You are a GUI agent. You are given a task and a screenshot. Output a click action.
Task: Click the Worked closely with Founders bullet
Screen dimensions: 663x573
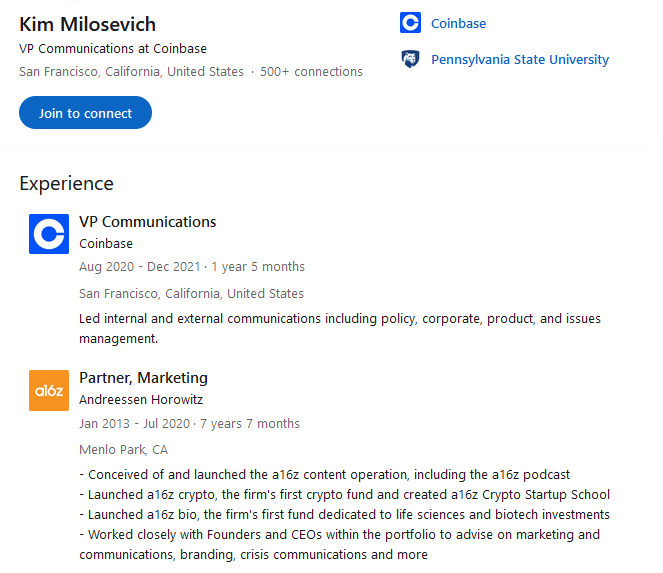coord(340,544)
